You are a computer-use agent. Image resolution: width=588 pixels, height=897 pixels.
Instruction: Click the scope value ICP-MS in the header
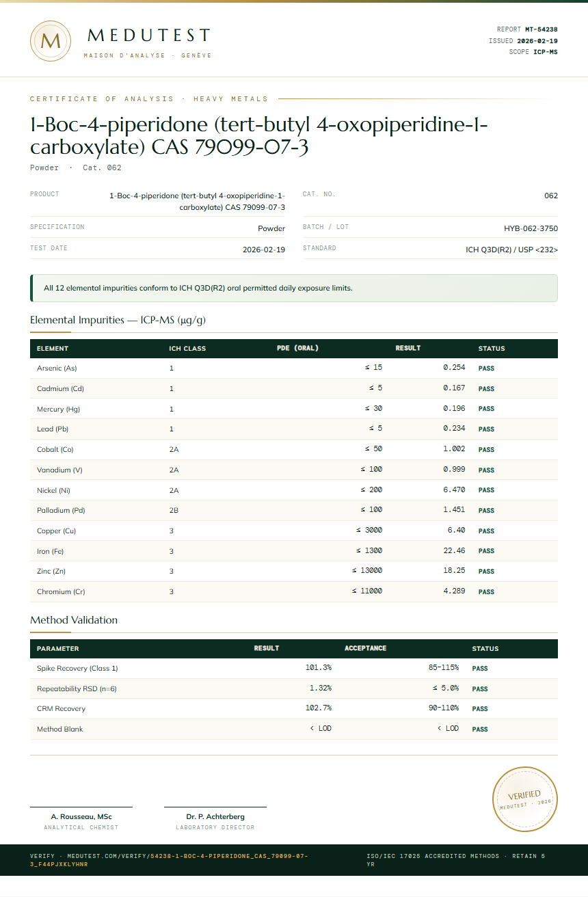coord(546,52)
